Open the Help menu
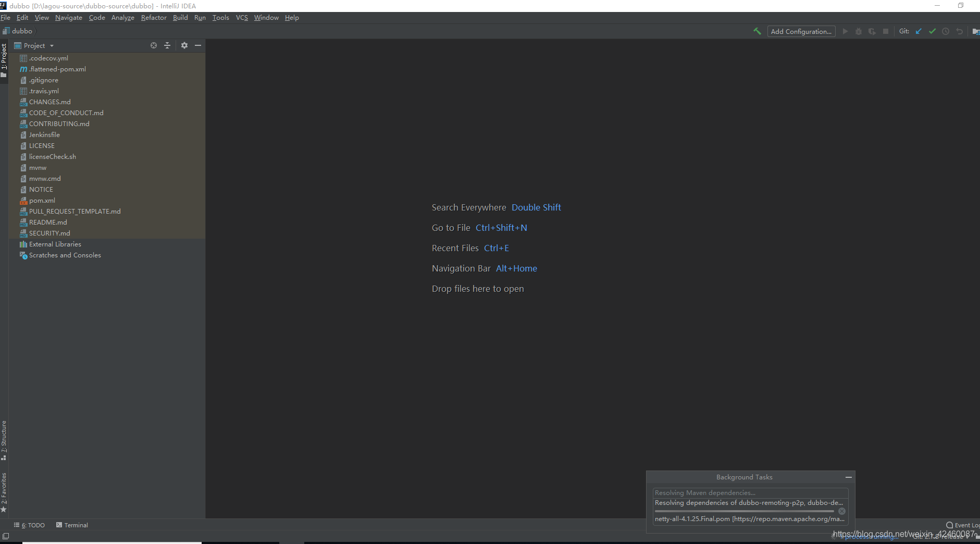 [x=292, y=18]
